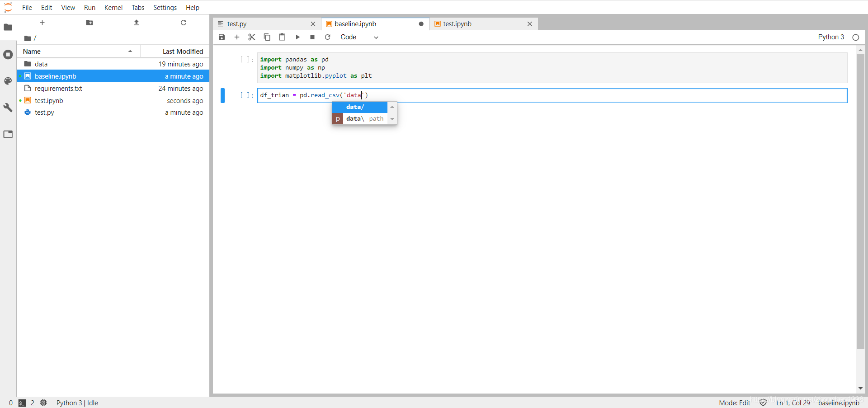
Task: Cut the selected cell with scissors icon
Action: (x=252, y=37)
